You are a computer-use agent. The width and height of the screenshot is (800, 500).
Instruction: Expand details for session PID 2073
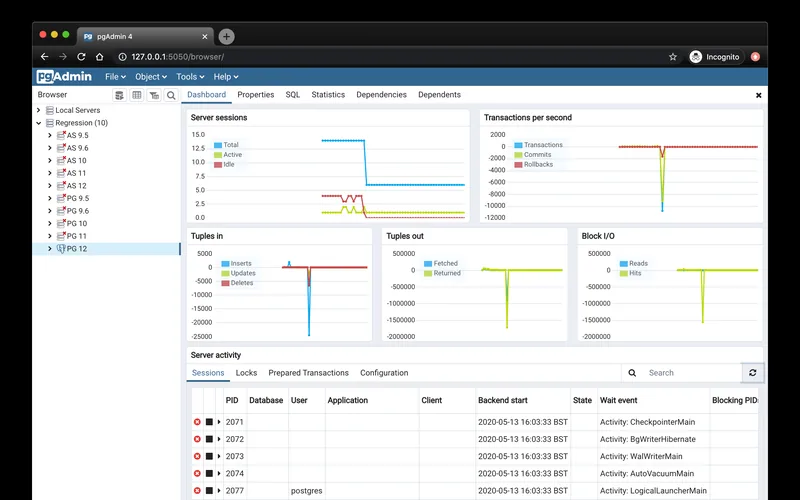click(219, 456)
